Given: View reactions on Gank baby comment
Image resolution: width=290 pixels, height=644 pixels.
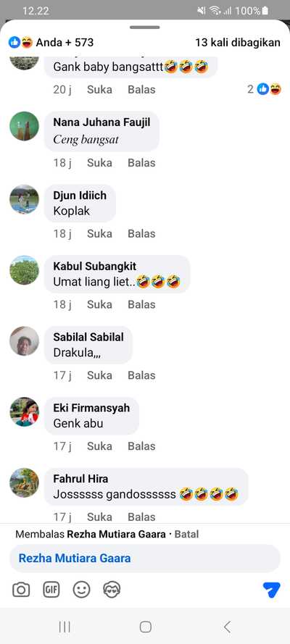Looking at the screenshot, I should (x=265, y=89).
